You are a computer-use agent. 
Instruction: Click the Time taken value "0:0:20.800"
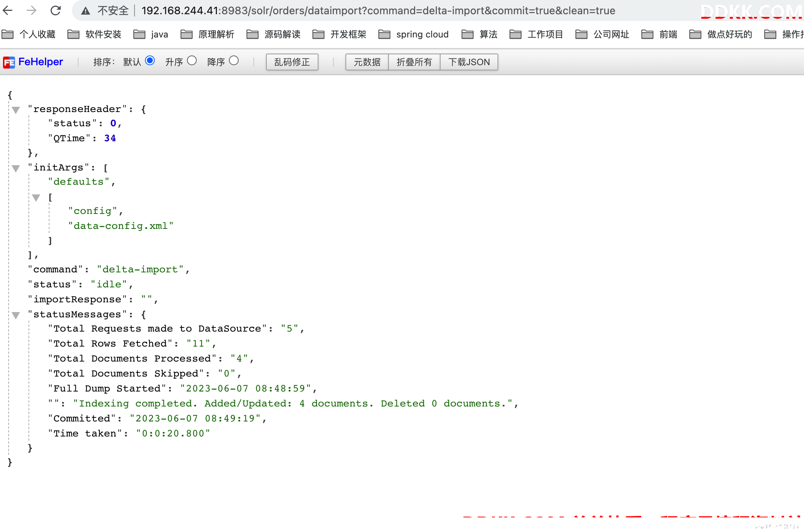click(173, 433)
